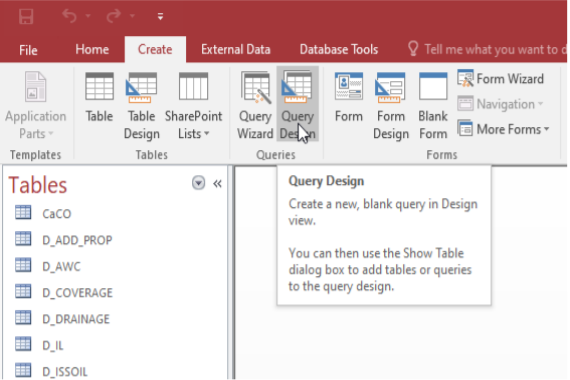Viewport: 570px width, 380px height.
Task: Open navigation pane Tables menu dropdown
Action: coord(198,183)
